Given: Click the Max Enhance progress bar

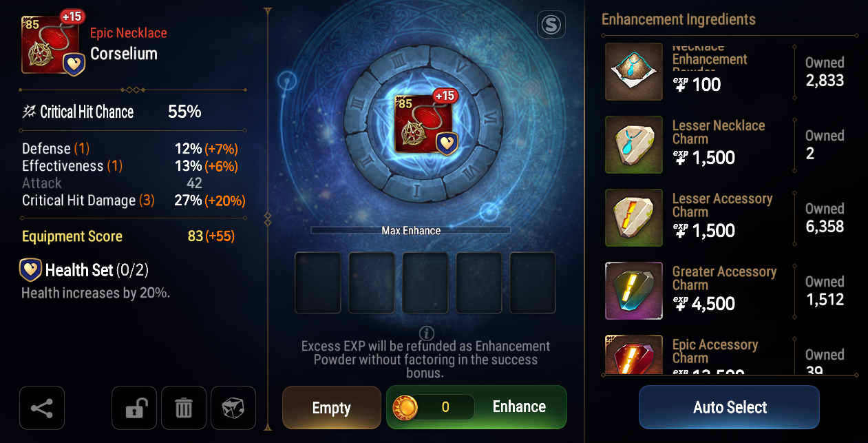Looking at the screenshot, I should [411, 230].
